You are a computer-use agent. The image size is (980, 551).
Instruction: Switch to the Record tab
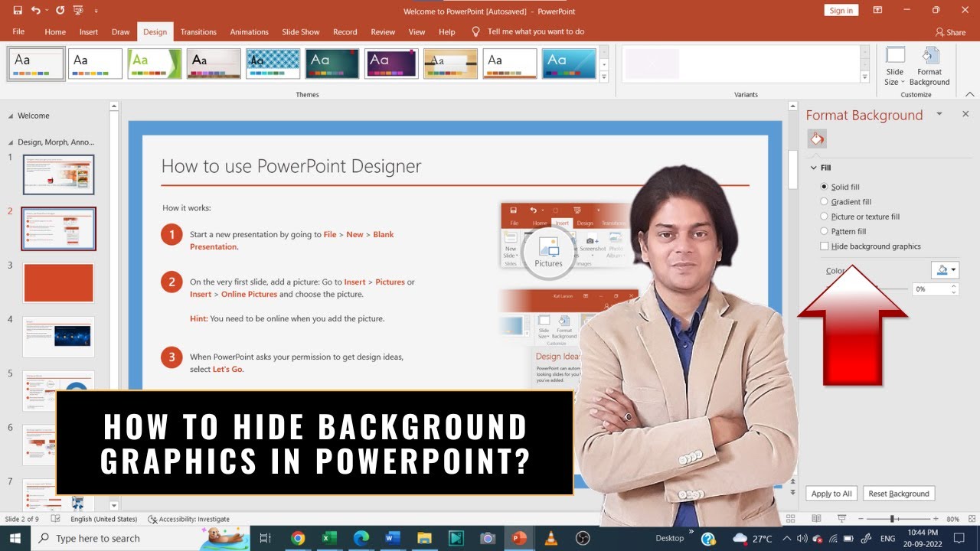coord(345,32)
